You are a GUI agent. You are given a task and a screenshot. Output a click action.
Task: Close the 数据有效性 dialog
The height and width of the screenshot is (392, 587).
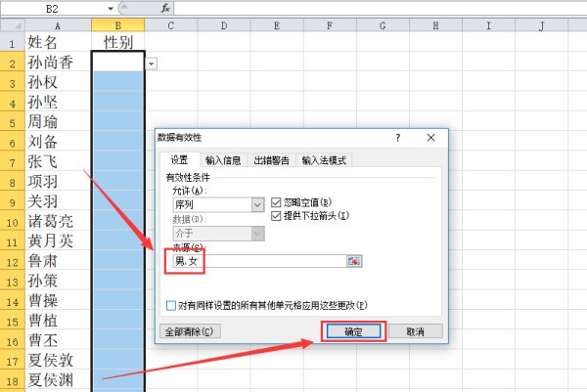(430, 138)
